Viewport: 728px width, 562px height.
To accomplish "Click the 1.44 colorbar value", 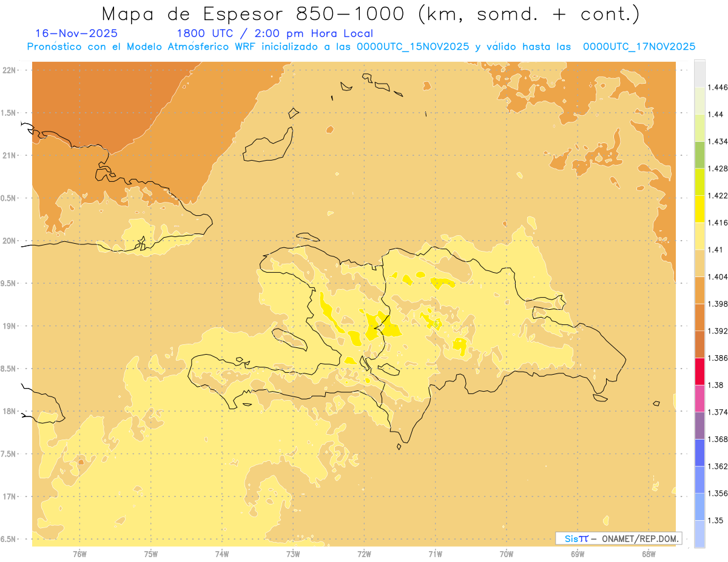I will tap(715, 115).
